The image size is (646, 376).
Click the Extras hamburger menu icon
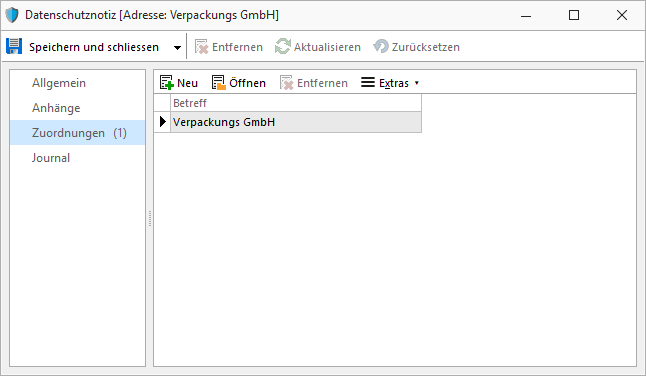click(368, 82)
